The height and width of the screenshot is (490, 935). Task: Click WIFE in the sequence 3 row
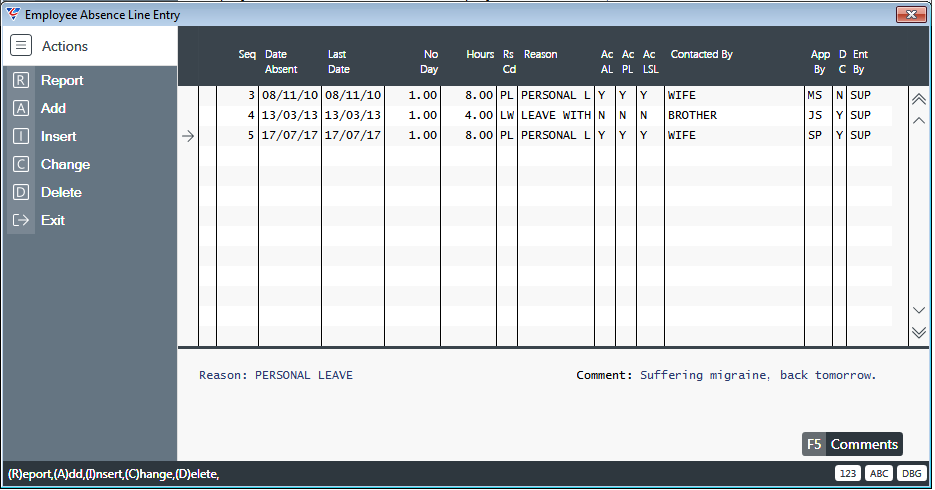(x=682, y=95)
